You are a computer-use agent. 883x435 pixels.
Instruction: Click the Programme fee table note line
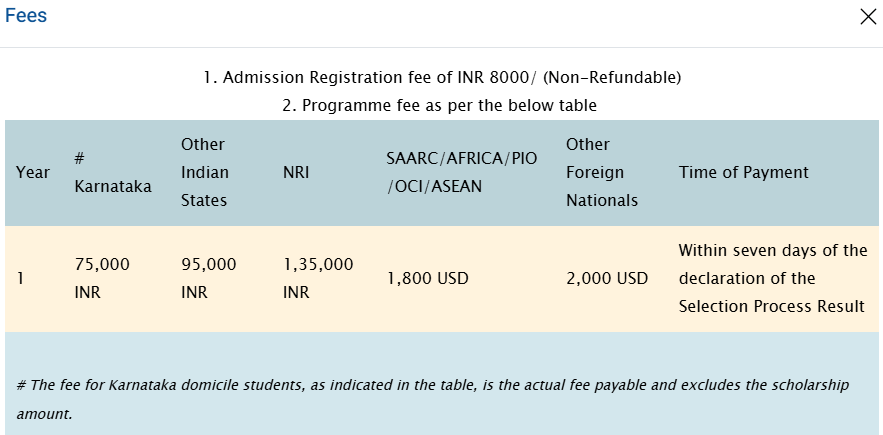pos(441,104)
